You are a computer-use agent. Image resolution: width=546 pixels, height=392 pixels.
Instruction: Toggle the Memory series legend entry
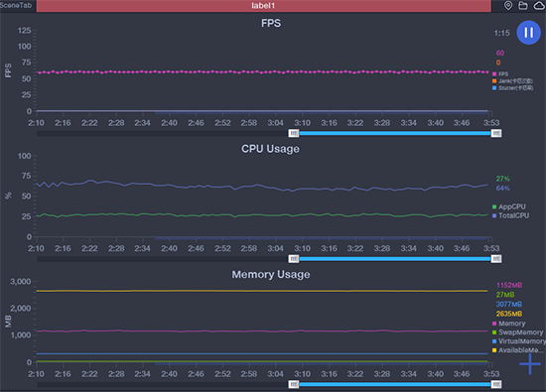click(x=508, y=324)
